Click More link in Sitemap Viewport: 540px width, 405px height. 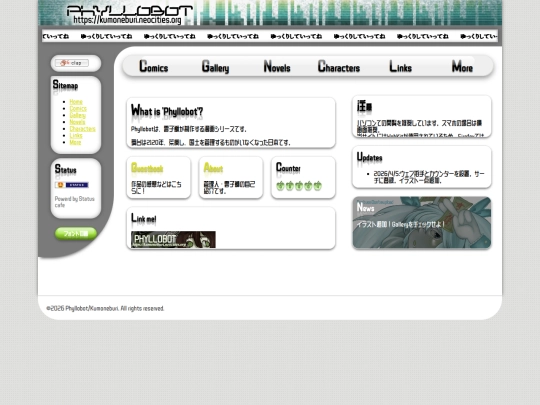click(x=75, y=142)
